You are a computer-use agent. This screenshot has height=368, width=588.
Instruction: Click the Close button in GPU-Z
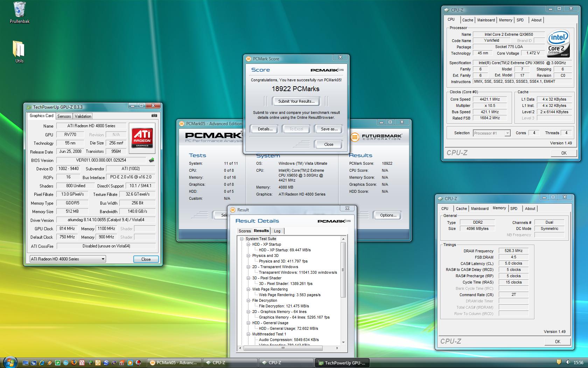pos(146,259)
